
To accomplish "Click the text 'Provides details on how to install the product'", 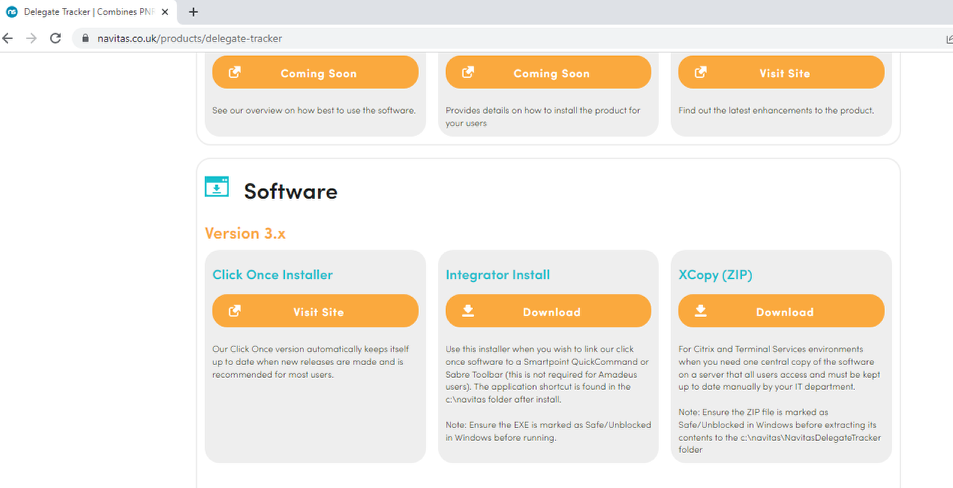I will click(x=543, y=117).
